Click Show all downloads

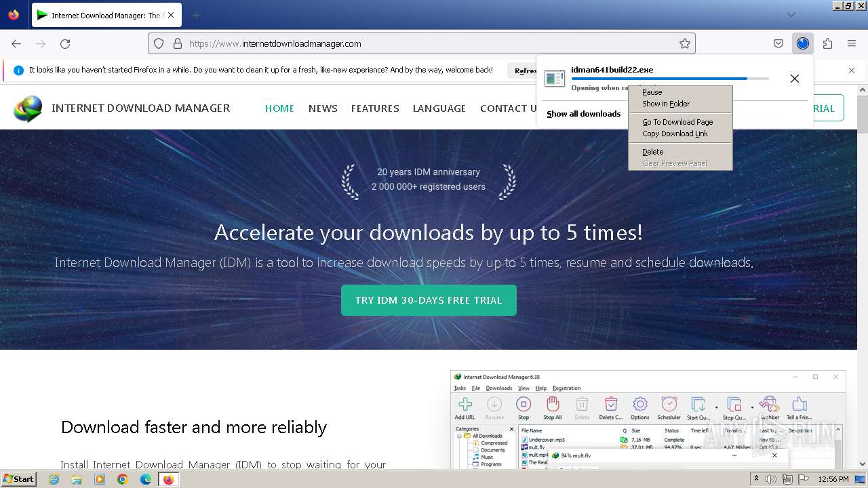(x=584, y=114)
